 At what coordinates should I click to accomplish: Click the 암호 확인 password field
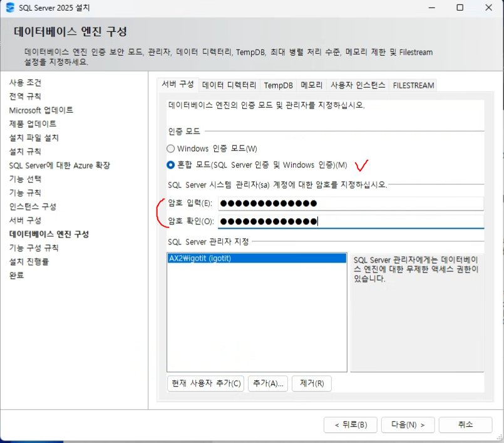[351, 221]
